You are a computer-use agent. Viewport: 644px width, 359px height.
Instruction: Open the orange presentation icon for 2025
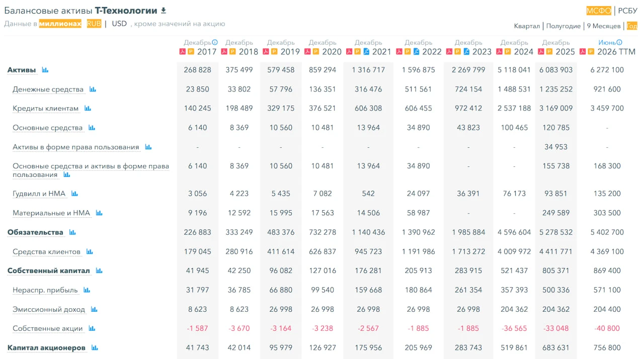[550, 51]
